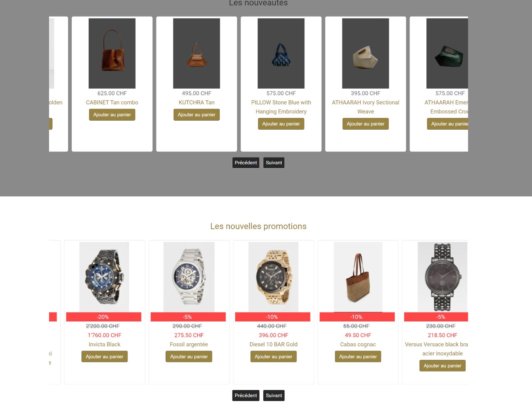The width and height of the screenshot is (532, 407).
Task: Open Versus Versace black bracelet link
Action: (437, 349)
